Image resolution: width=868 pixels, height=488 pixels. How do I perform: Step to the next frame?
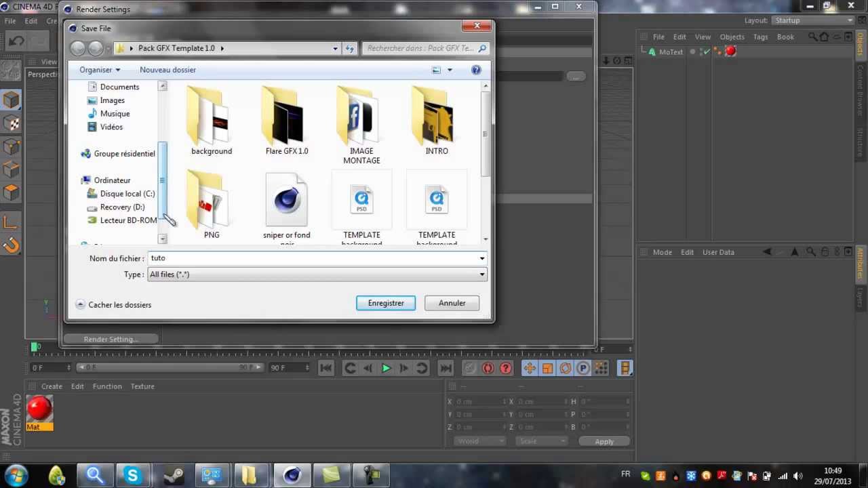click(x=403, y=368)
